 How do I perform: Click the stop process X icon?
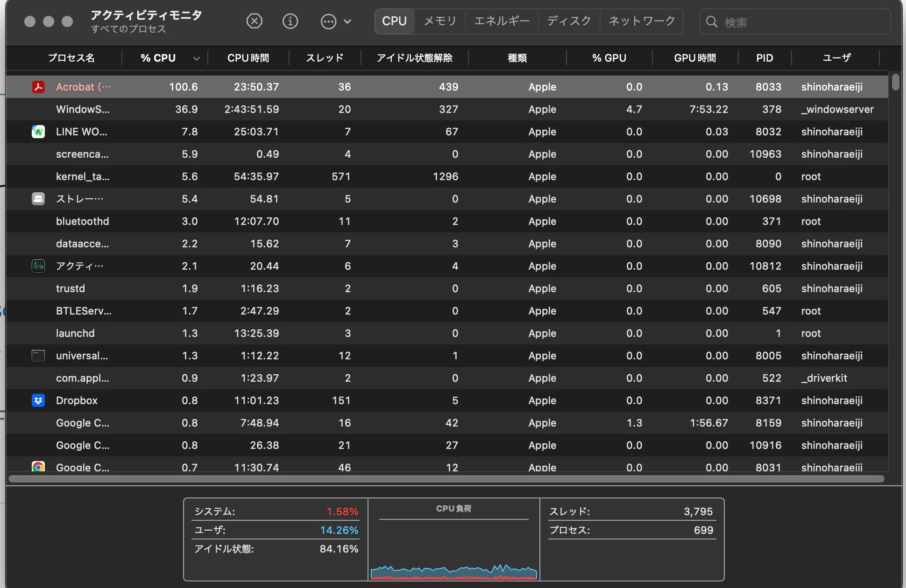(254, 21)
